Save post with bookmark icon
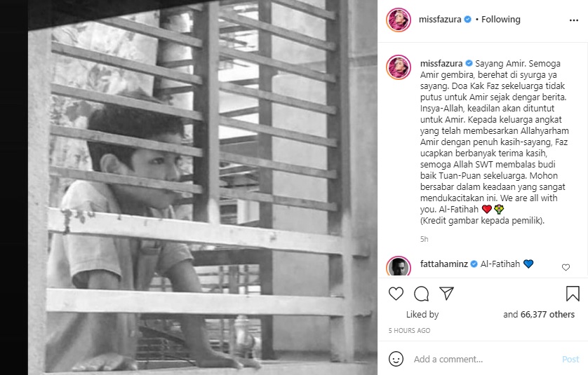This screenshot has height=375, width=588. pyautogui.click(x=573, y=294)
